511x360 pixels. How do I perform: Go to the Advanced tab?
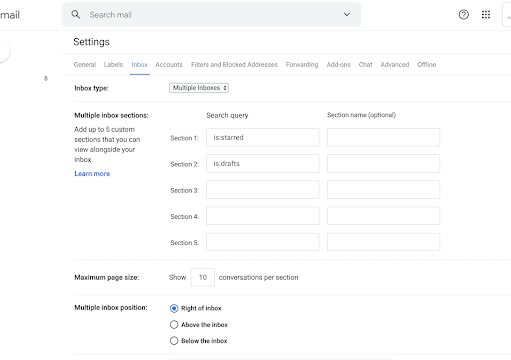[395, 65]
